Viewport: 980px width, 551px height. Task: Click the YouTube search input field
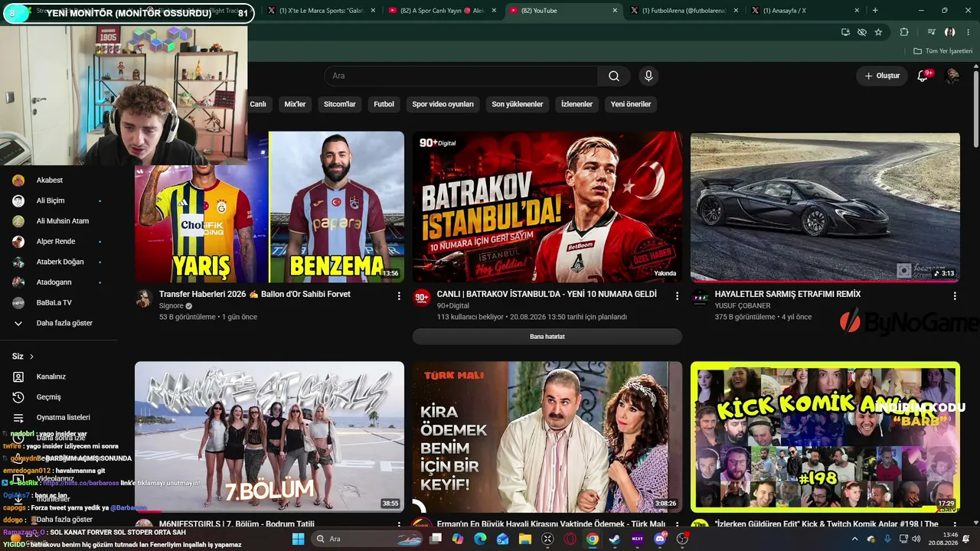[x=461, y=76]
